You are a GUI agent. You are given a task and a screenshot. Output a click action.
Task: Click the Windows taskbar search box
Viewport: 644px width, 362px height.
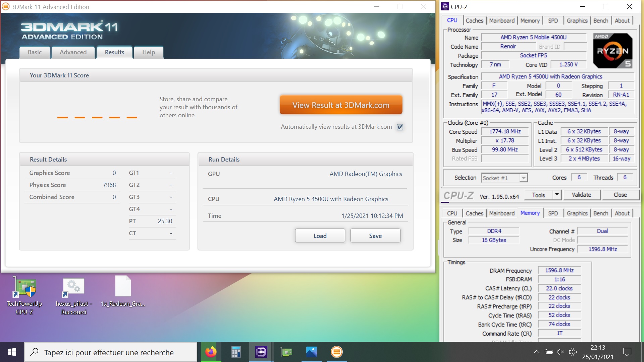click(x=111, y=352)
